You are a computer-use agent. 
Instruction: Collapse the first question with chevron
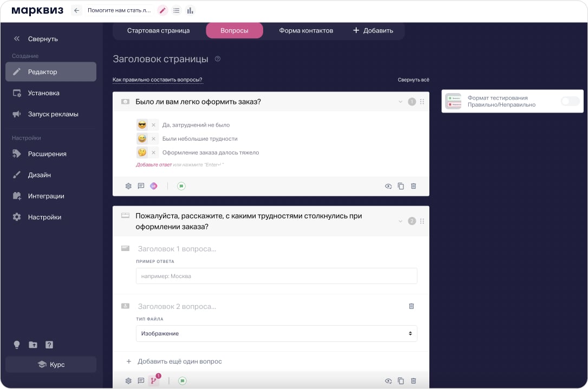pos(401,102)
